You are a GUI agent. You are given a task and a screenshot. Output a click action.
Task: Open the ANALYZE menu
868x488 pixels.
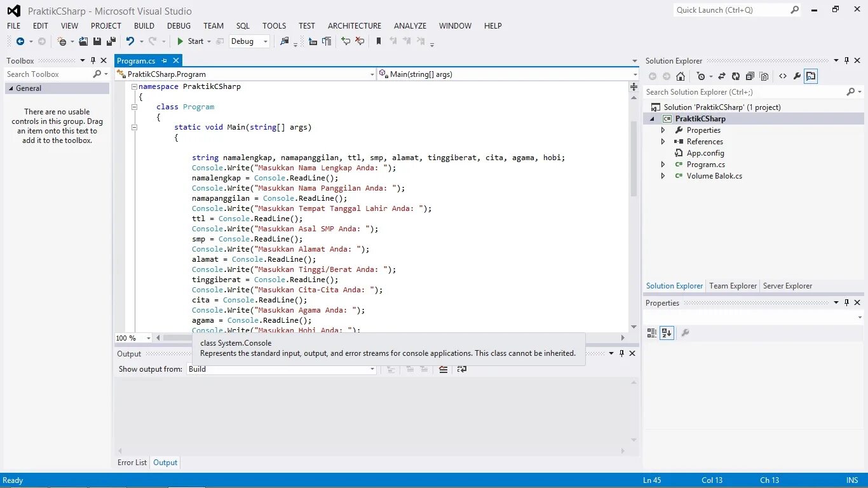click(x=410, y=26)
